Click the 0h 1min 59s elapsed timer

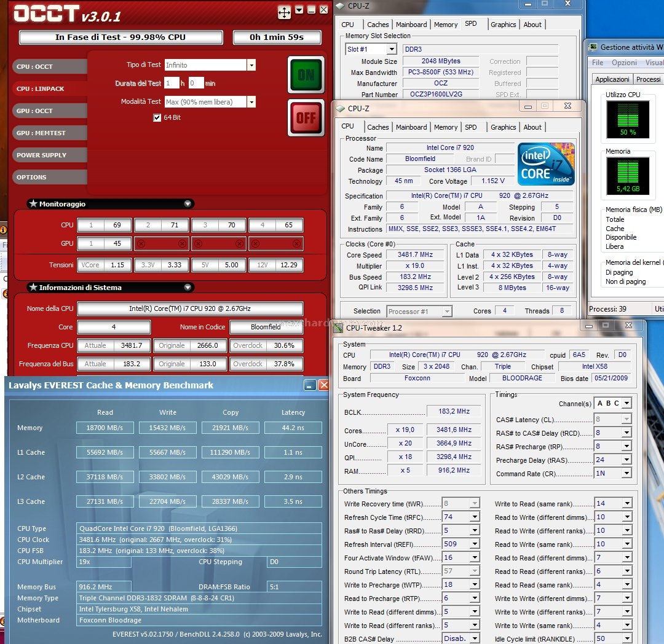point(277,37)
